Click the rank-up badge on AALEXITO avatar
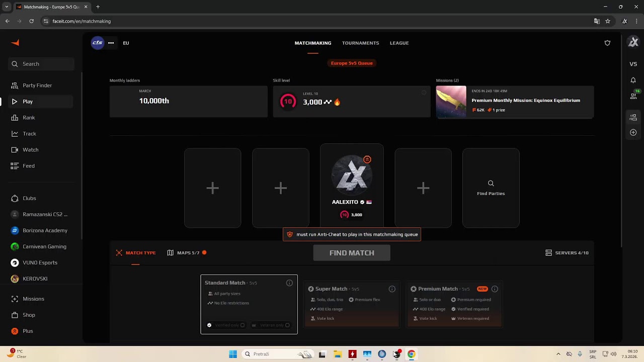644x362 pixels. 367,159
